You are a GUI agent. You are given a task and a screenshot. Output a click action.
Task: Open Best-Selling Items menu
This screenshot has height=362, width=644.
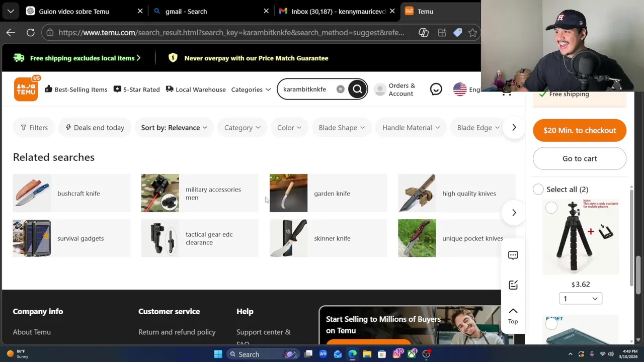(76, 89)
